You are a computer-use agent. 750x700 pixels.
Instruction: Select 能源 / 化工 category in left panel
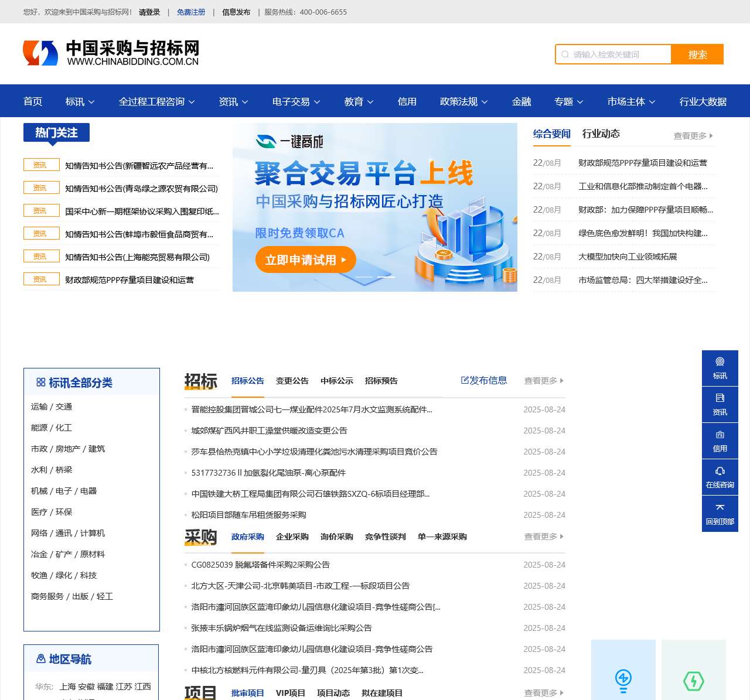pos(52,428)
